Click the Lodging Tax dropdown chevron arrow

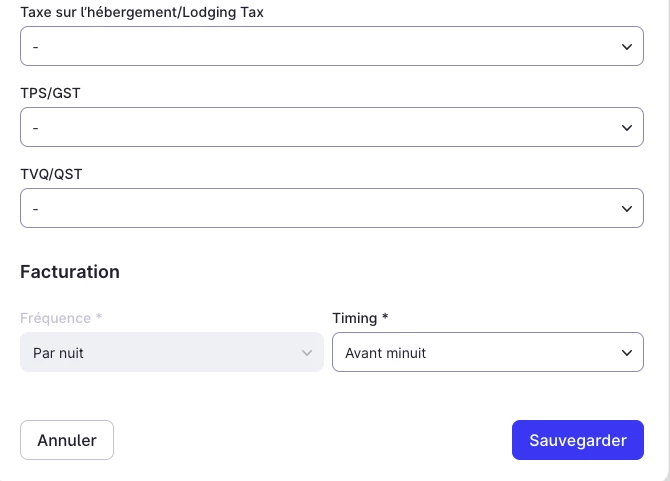[627, 46]
